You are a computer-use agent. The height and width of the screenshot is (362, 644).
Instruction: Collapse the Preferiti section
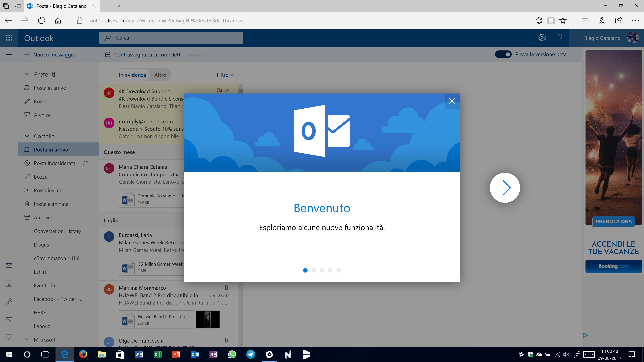point(27,74)
